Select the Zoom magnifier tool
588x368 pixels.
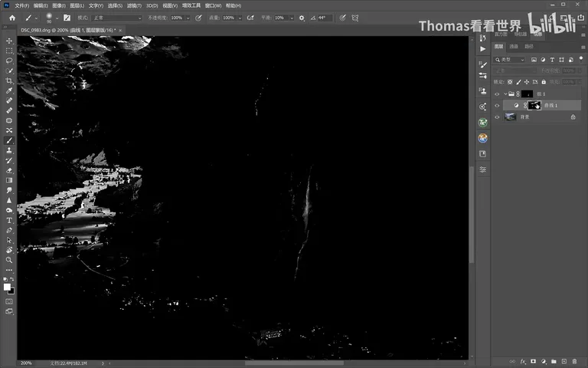coord(9,260)
